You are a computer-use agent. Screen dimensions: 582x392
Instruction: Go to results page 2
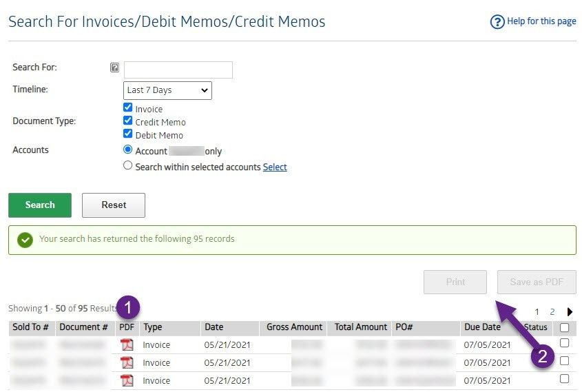pyautogui.click(x=552, y=312)
